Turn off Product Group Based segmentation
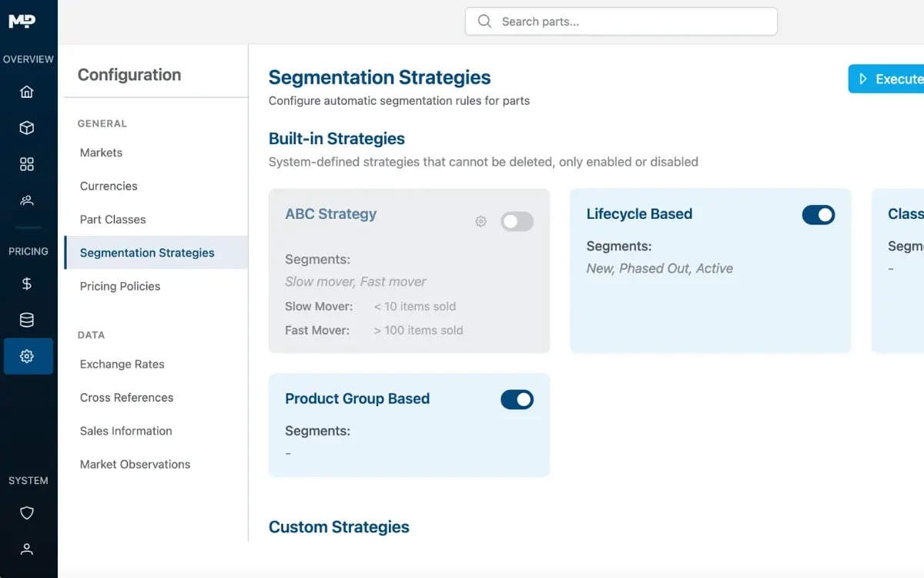The image size is (924, 578). click(517, 399)
